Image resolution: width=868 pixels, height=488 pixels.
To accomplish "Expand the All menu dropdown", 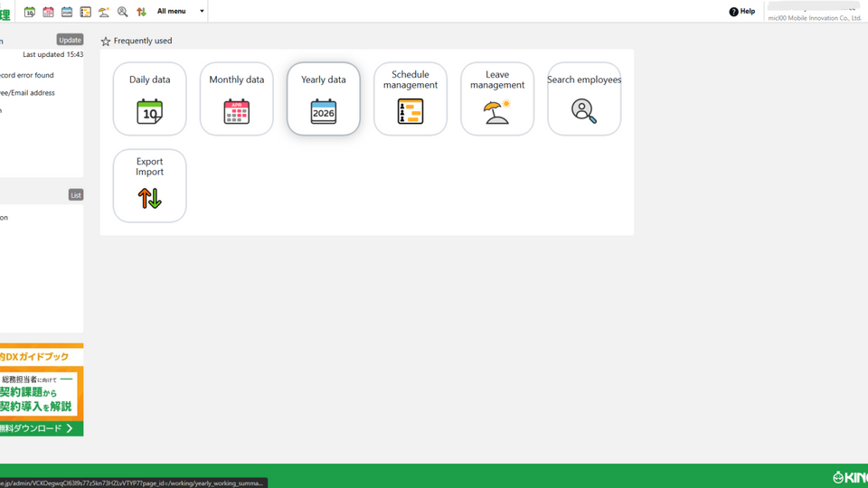I will [x=180, y=12].
